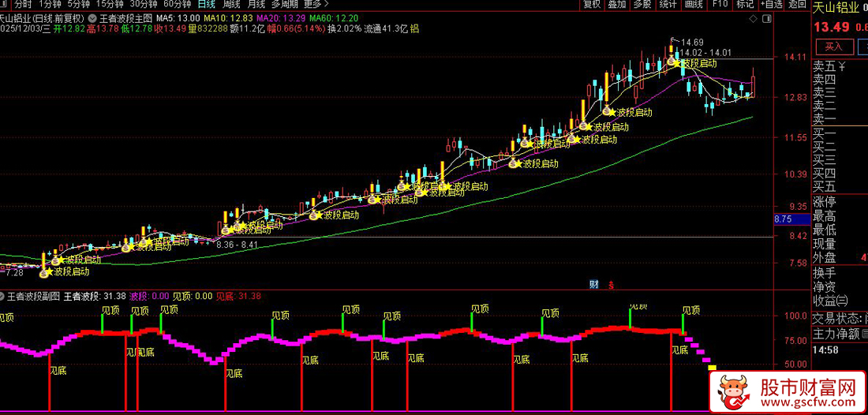The width and height of the screenshot is (868, 415).
Task: Expand the 更多 timeframe options
Action: [312, 4]
